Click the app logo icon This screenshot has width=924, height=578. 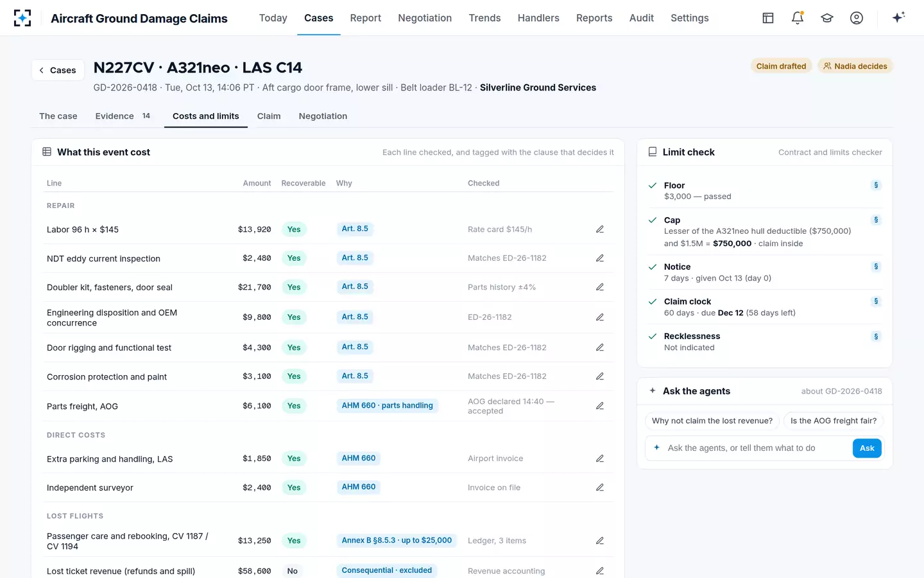coord(22,18)
